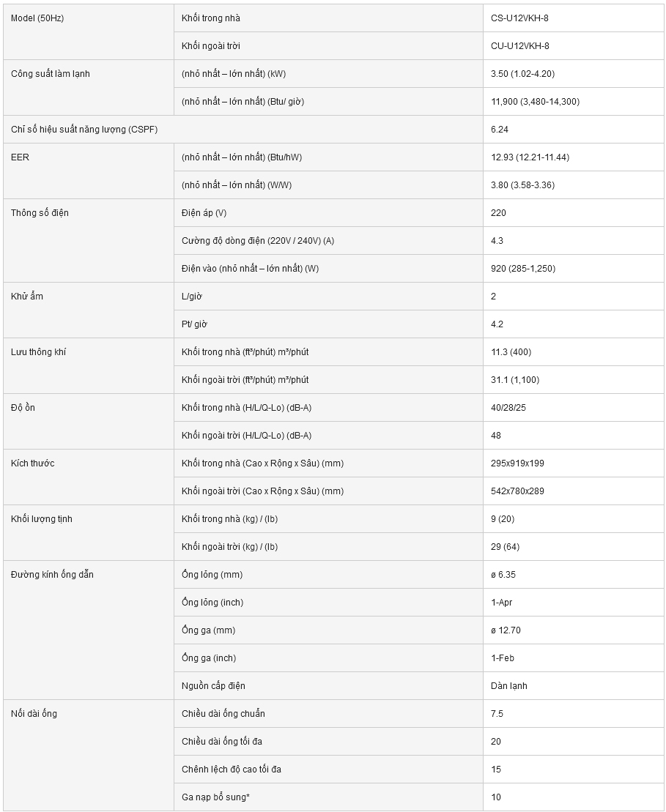Select the power input value 920 (285-1,250)
The height and width of the screenshot is (812, 666).
pos(523,269)
